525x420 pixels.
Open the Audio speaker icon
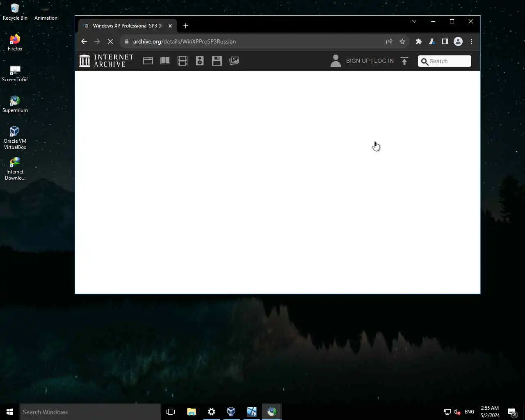(200, 61)
